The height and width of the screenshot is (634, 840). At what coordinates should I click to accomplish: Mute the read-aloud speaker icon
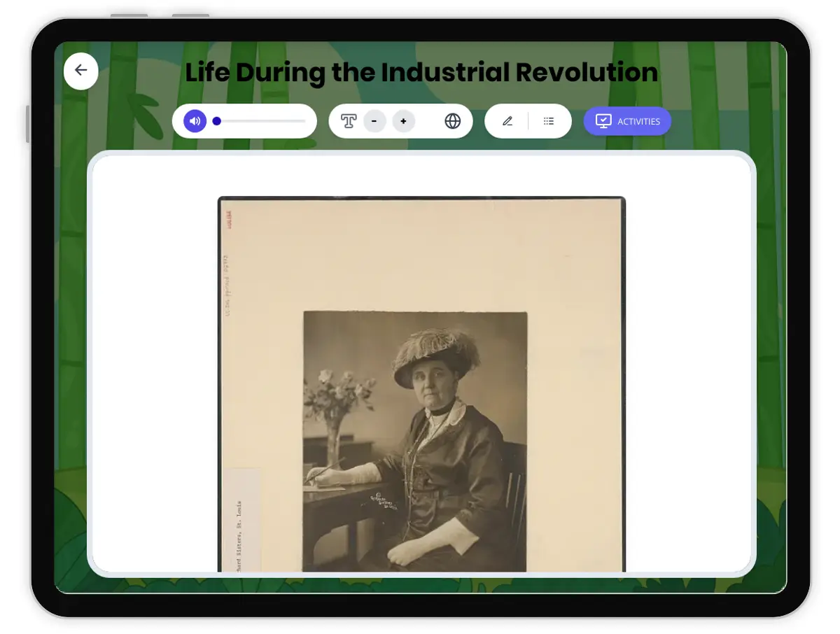pos(194,120)
